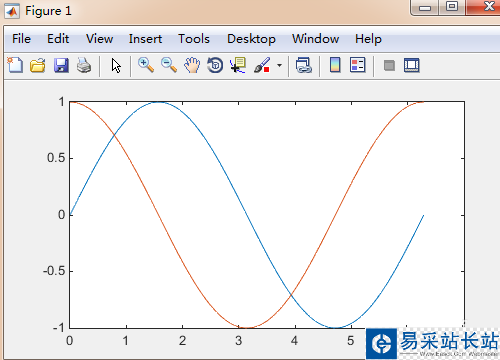
Task: Click the x-axis tick label 4
Action: click(294, 341)
